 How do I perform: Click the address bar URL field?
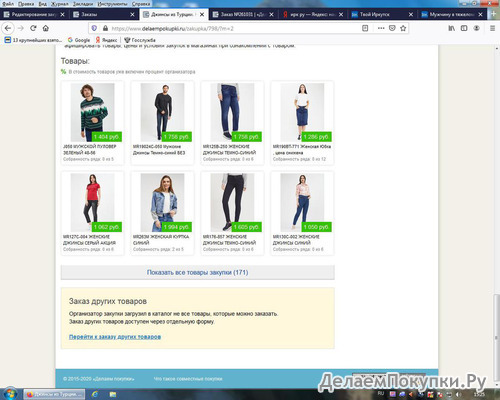pyautogui.click(x=233, y=28)
